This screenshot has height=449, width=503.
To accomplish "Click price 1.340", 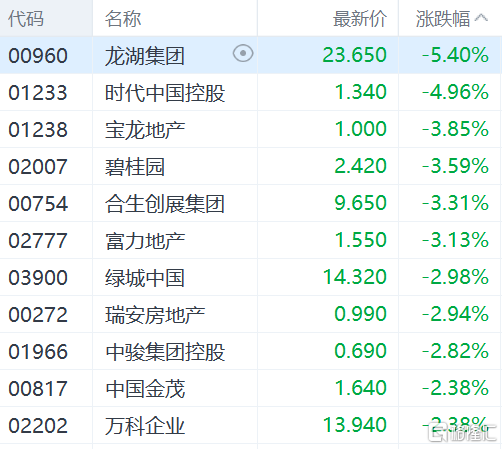I will [x=361, y=92].
